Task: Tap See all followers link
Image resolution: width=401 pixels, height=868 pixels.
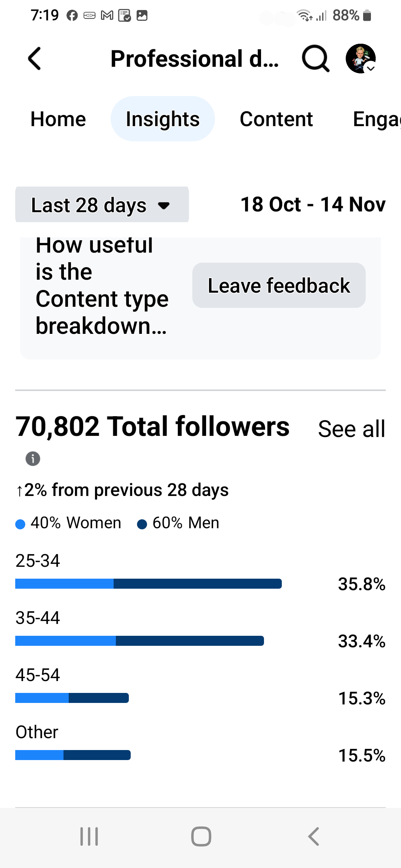Action: pos(351,429)
